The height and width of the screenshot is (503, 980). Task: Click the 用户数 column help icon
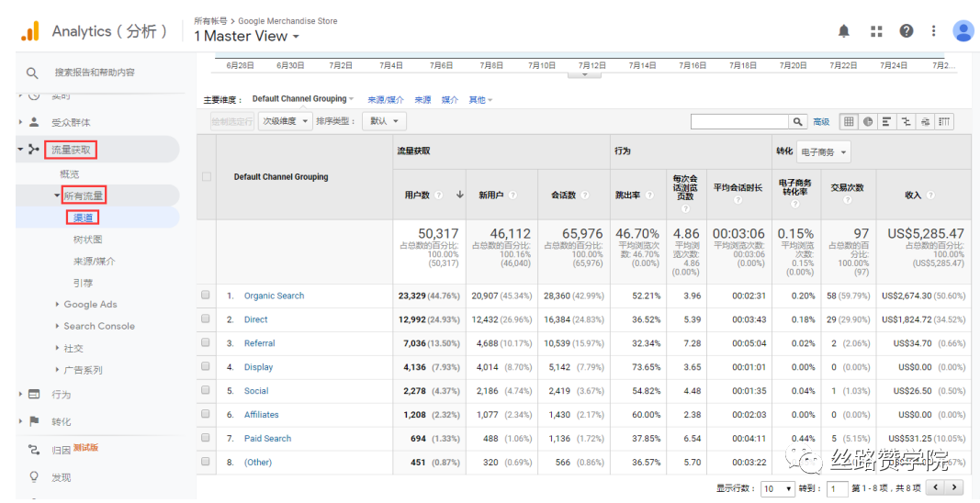pos(439,195)
